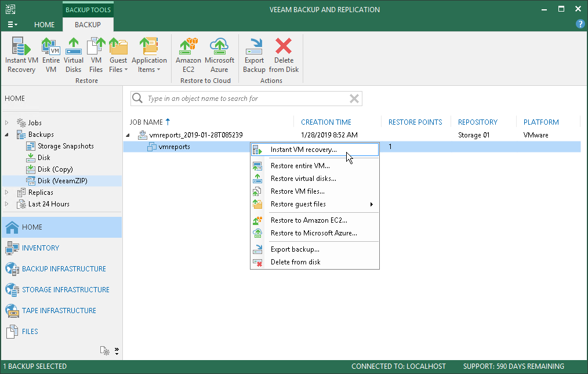The height and width of the screenshot is (374, 588).
Task: Switch to the HOME ribbon tab
Action: 44,25
